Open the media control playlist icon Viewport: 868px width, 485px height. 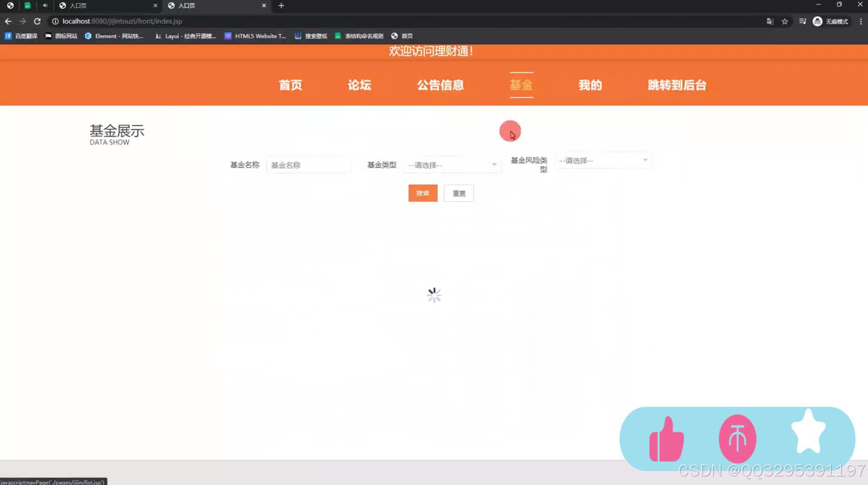802,21
